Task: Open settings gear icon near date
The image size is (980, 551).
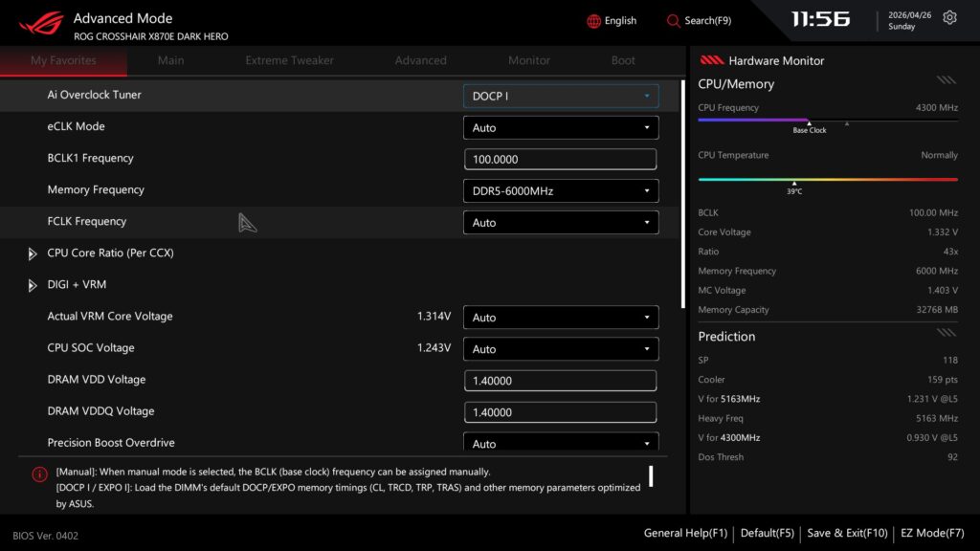Action: click(x=949, y=17)
